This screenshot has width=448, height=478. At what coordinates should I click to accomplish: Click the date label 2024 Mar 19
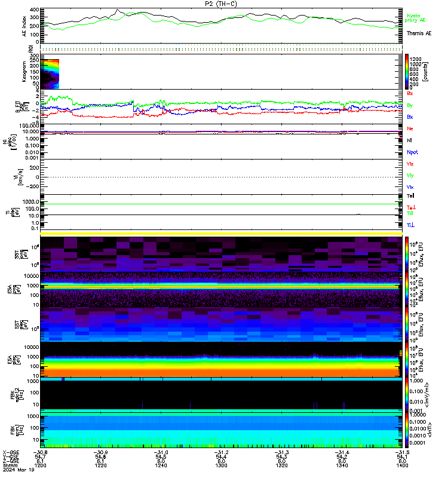(19, 470)
